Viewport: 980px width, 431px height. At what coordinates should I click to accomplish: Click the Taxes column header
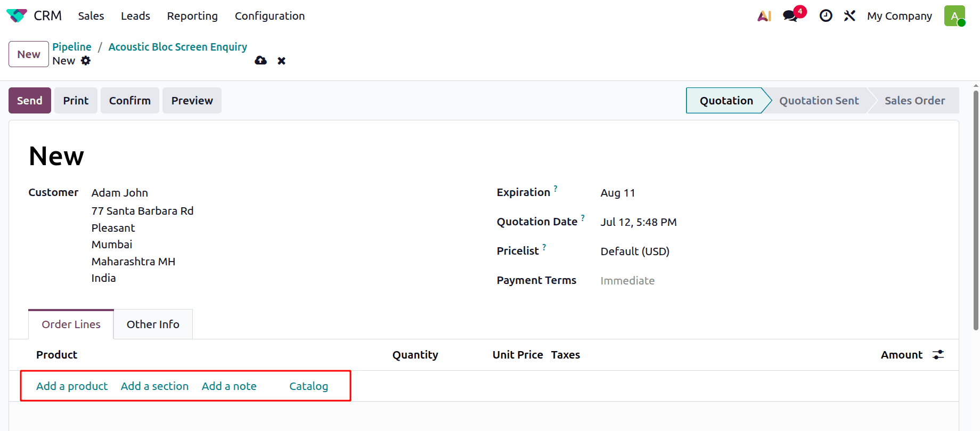pyautogui.click(x=566, y=355)
